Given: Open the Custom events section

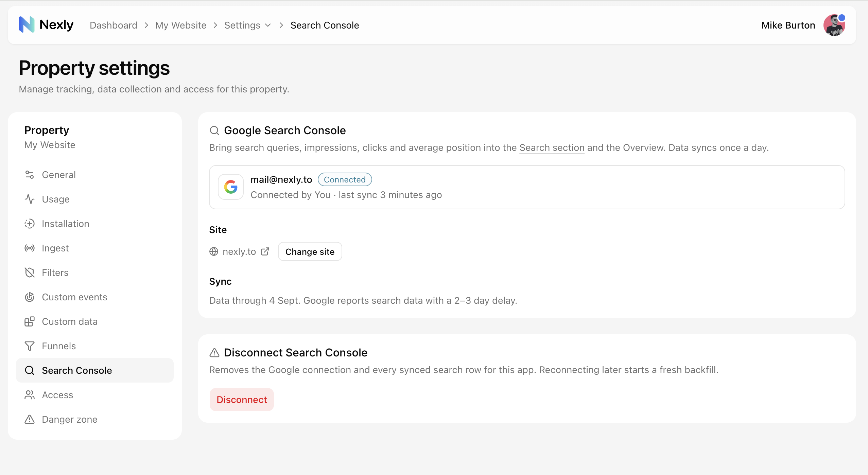Looking at the screenshot, I should (x=95, y=297).
